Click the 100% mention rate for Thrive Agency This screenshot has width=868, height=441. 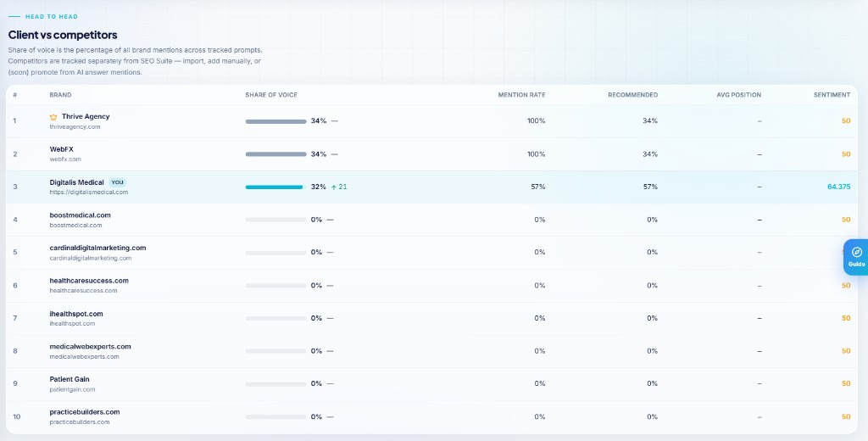537,120
